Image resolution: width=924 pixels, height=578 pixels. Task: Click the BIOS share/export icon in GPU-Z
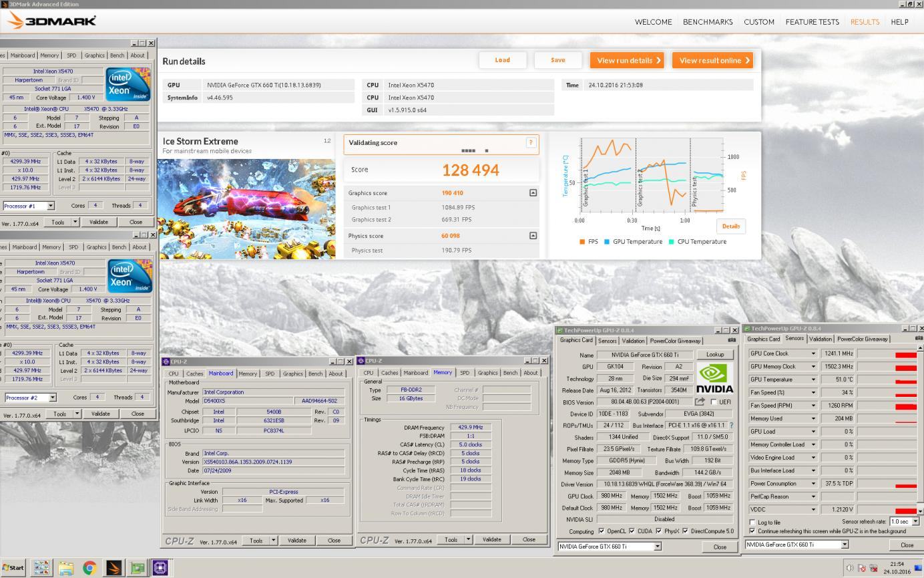point(700,402)
